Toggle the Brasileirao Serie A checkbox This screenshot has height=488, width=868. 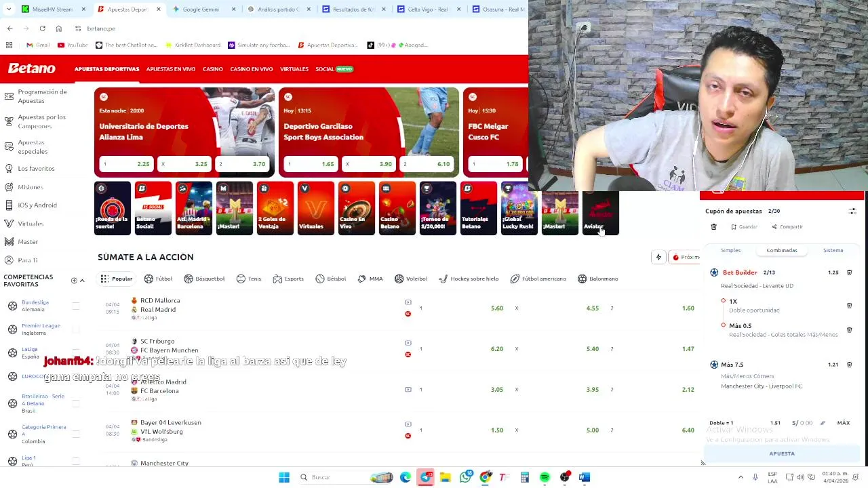pos(76,403)
